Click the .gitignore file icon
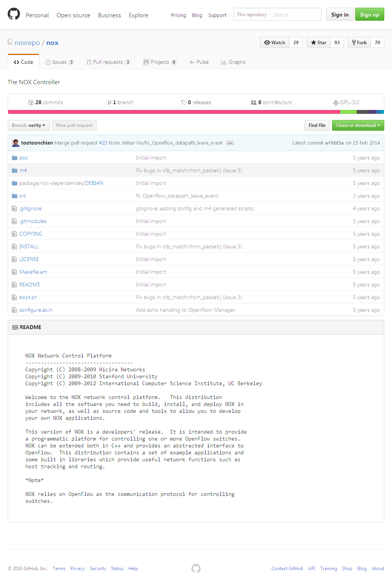The image size is (392, 587). coord(14,208)
